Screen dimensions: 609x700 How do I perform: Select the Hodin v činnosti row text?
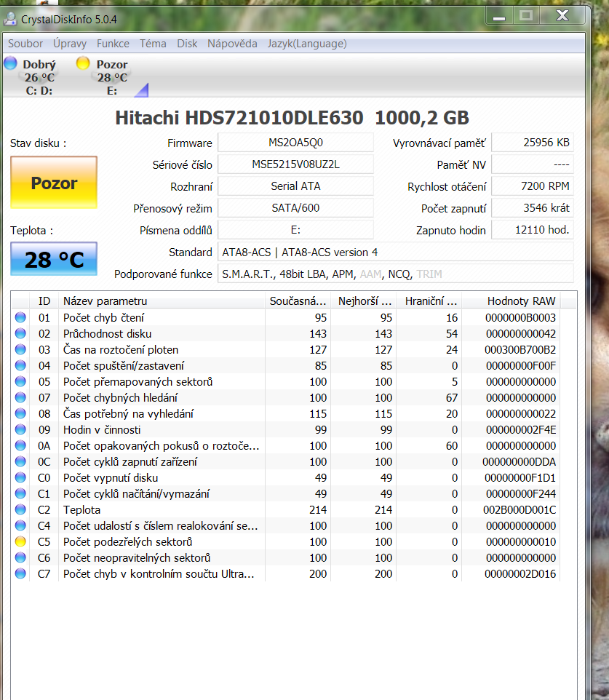click(x=102, y=429)
